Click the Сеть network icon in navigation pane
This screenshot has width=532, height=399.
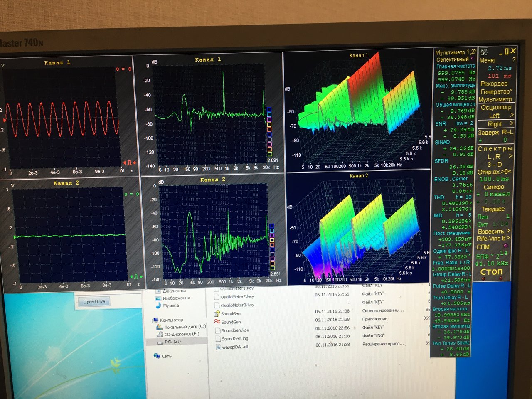coord(157,356)
